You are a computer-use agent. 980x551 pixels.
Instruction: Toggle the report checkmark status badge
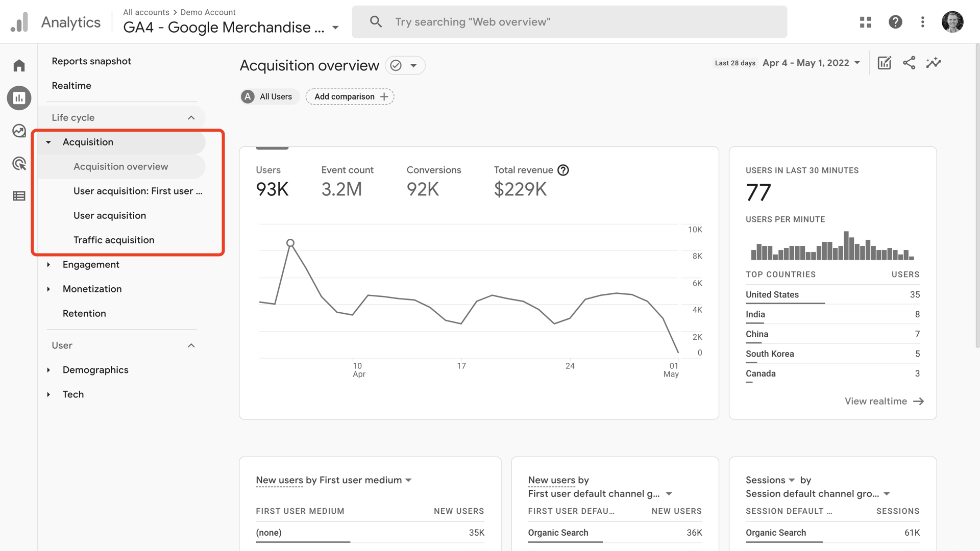(x=397, y=65)
